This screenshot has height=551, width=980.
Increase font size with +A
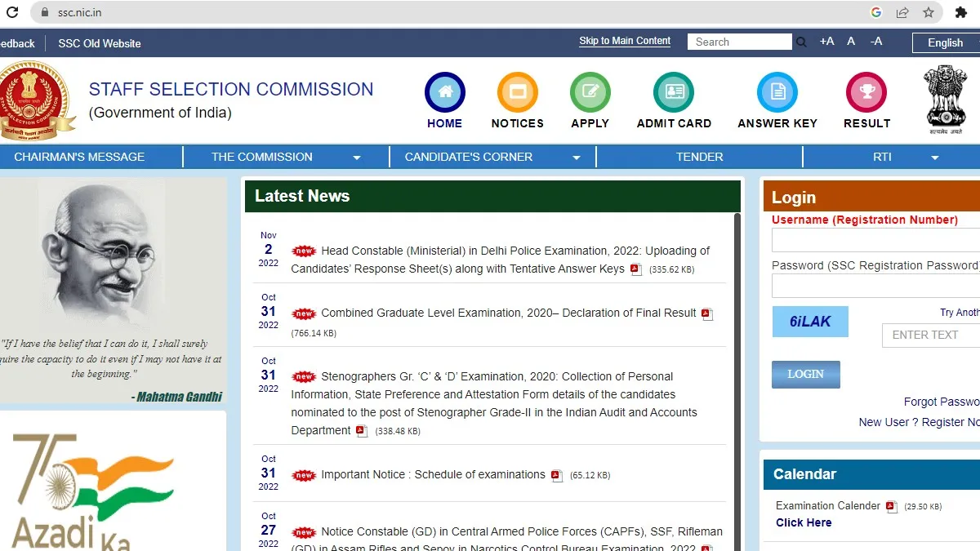[x=826, y=42]
